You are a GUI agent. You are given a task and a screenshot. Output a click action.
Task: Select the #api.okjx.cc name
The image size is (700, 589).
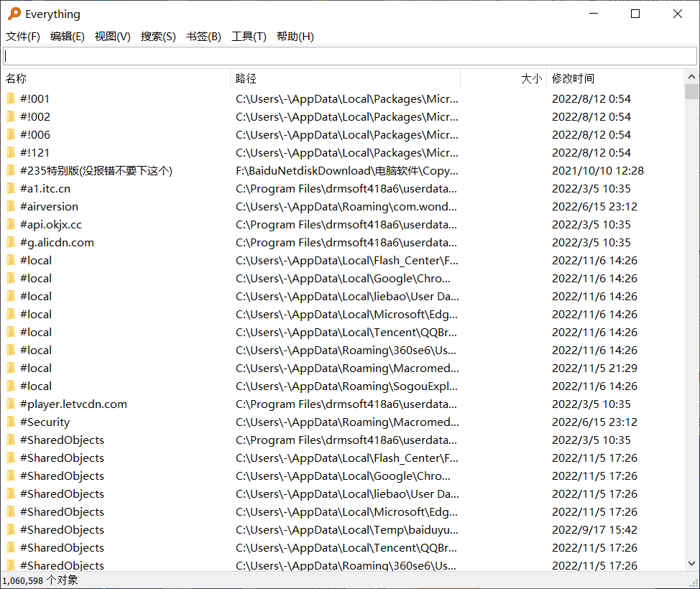tap(51, 224)
